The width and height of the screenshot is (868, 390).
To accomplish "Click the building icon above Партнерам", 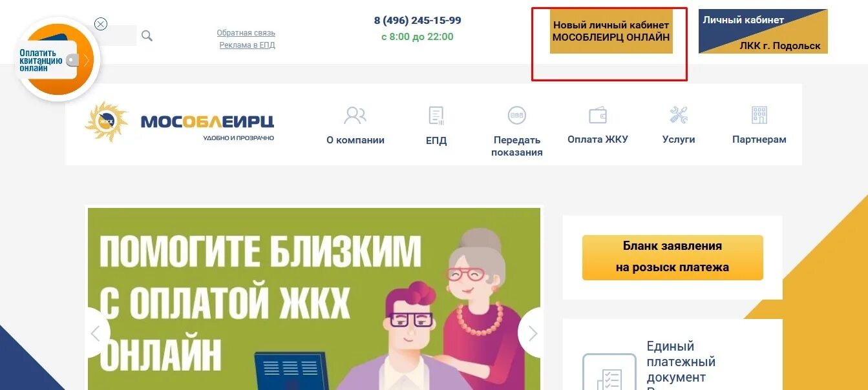I will point(759,116).
